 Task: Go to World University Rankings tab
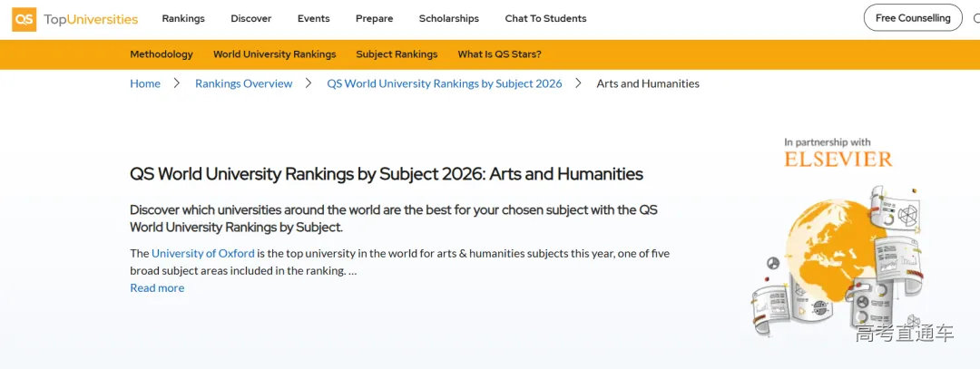click(x=275, y=54)
